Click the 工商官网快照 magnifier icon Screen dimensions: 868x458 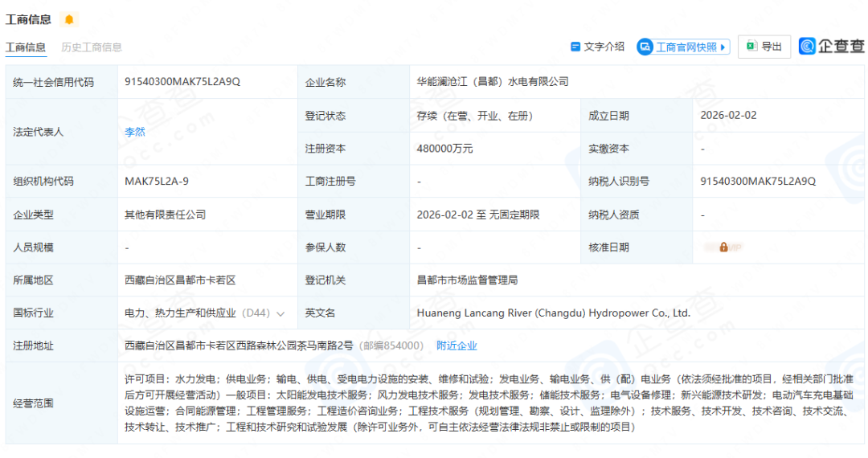(x=645, y=47)
